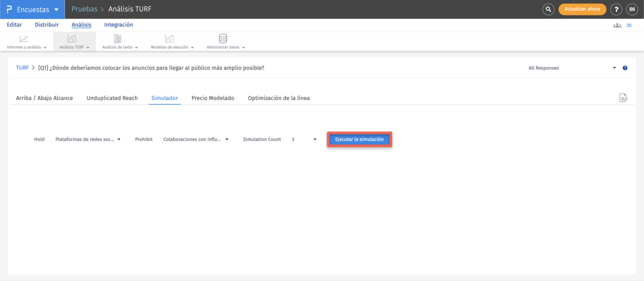The image size is (644, 281).
Task: Switch to the Precio Modelado tab
Action: pos(213,98)
